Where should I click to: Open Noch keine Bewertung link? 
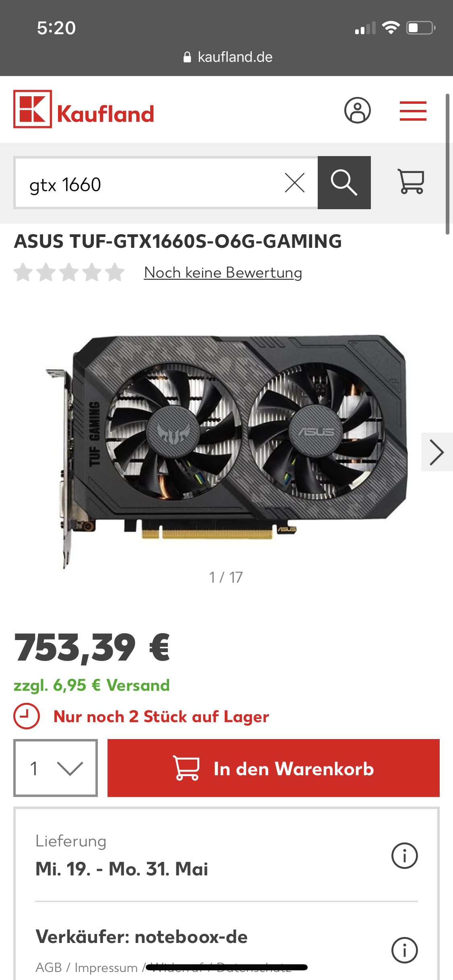pyautogui.click(x=223, y=272)
